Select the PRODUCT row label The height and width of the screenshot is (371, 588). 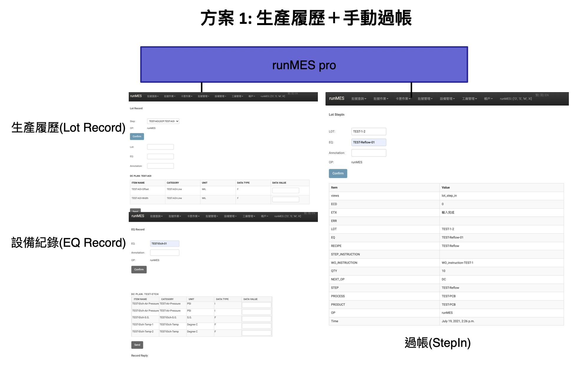pos(338,304)
